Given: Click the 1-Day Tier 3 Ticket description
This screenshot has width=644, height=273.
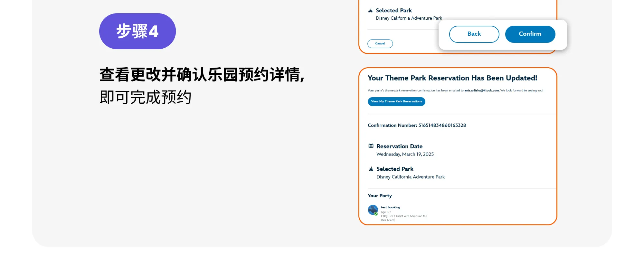Looking at the screenshot, I should [x=404, y=218].
